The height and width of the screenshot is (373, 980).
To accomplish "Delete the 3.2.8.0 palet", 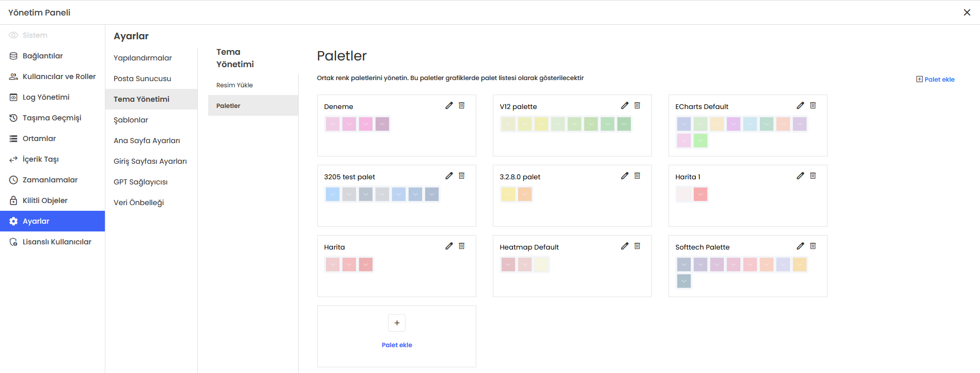I will [637, 176].
